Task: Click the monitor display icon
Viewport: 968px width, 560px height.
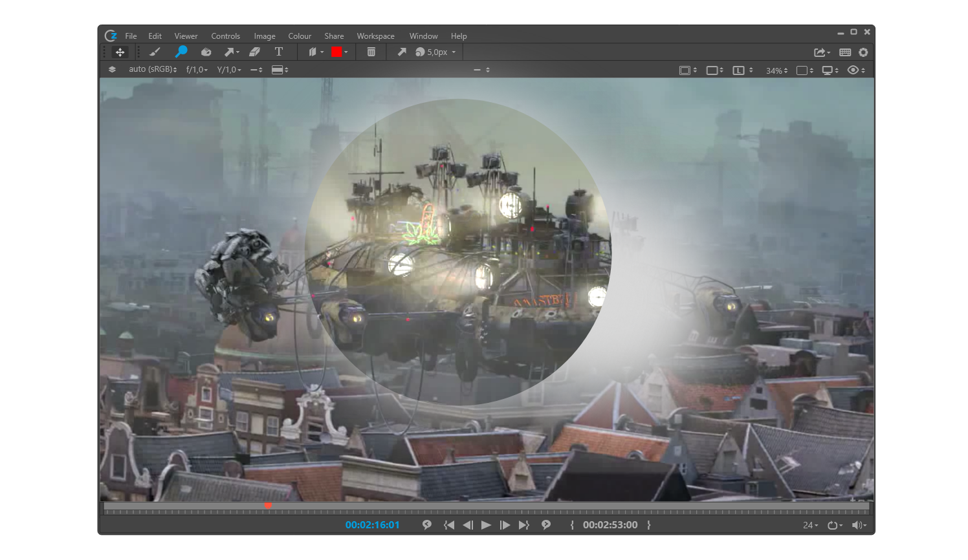Action: tap(827, 70)
